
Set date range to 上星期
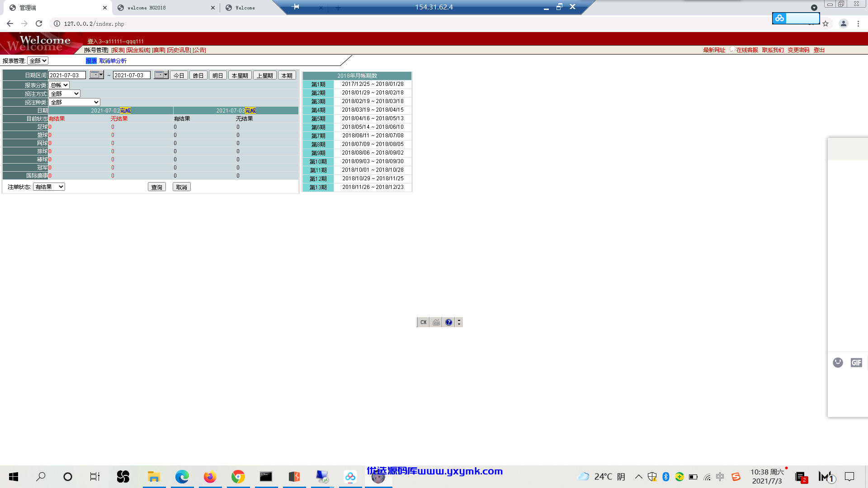tap(265, 75)
